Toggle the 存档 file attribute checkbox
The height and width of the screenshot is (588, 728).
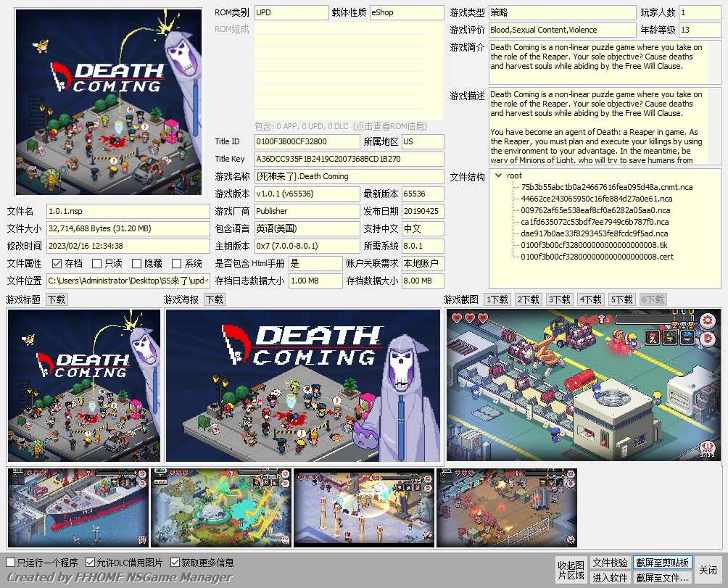pyautogui.click(x=57, y=263)
